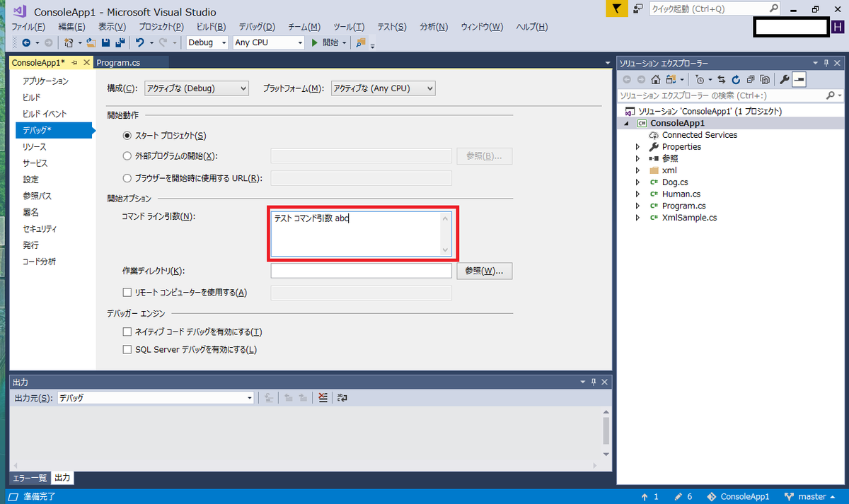Click the 参照(W)... browse button
The width and height of the screenshot is (849, 504).
coord(485,271)
